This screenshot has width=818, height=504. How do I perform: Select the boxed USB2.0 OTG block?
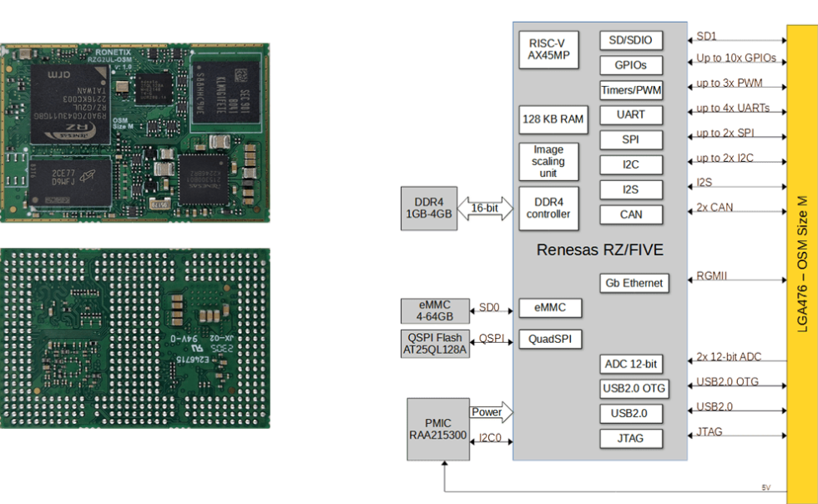pos(634,389)
